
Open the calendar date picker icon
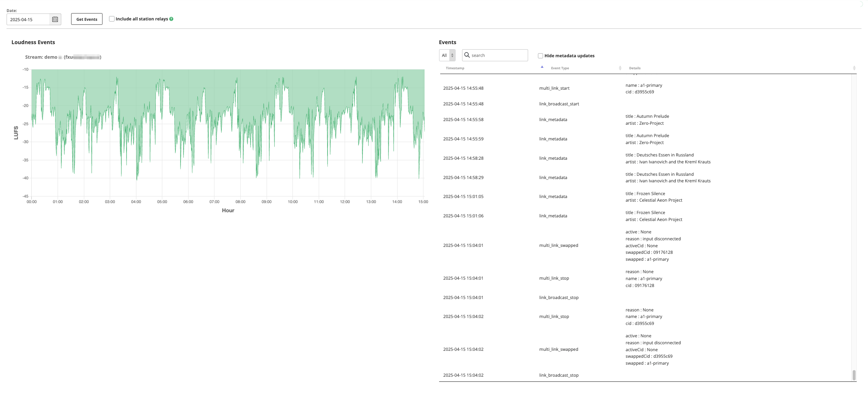click(x=55, y=19)
